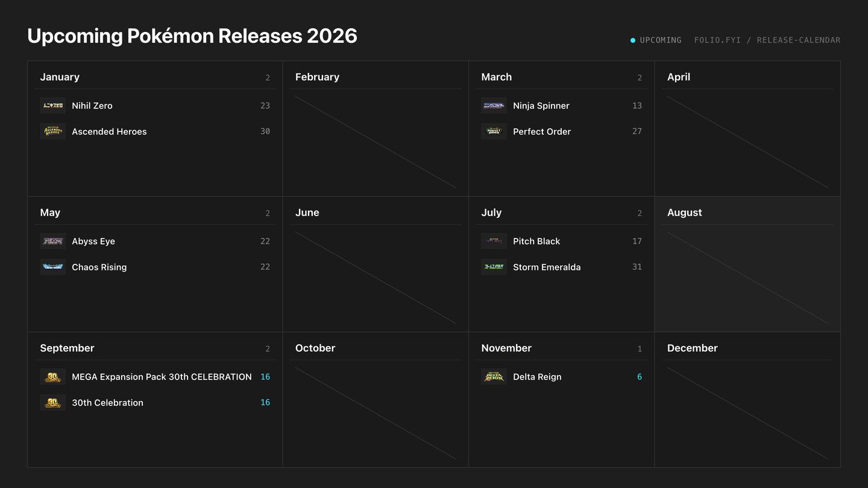Click the FOLIO.FYI / RELEASE-CALENDAR breadcrumb

click(x=767, y=40)
